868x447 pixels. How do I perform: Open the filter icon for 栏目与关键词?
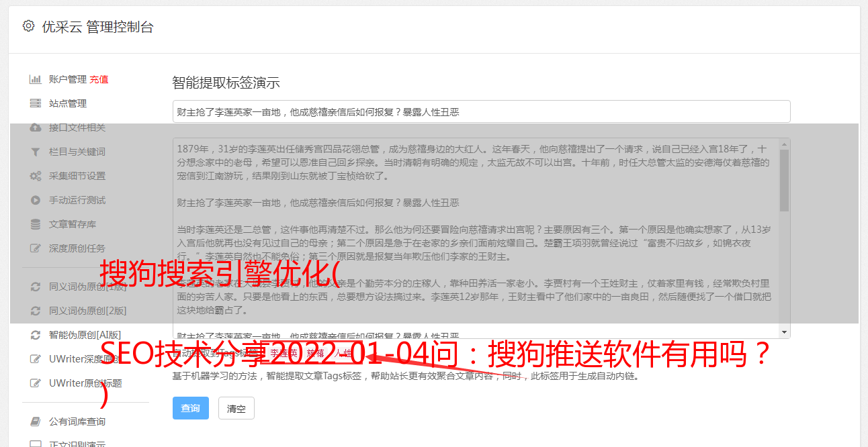[36, 152]
